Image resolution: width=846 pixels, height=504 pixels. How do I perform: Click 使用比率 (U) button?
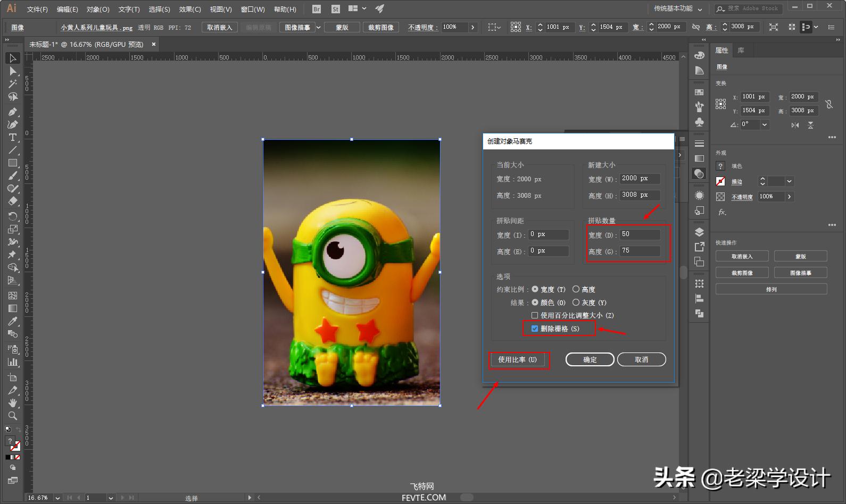pyautogui.click(x=517, y=359)
